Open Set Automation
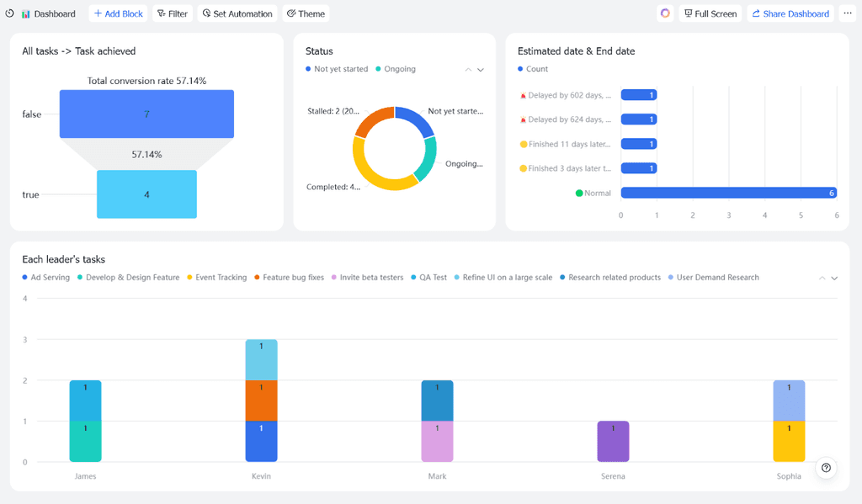Screen dimensions: 862x504 click(237, 13)
